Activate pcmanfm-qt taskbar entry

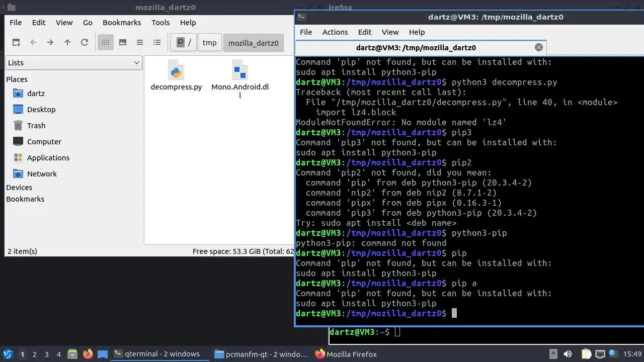tap(261, 354)
